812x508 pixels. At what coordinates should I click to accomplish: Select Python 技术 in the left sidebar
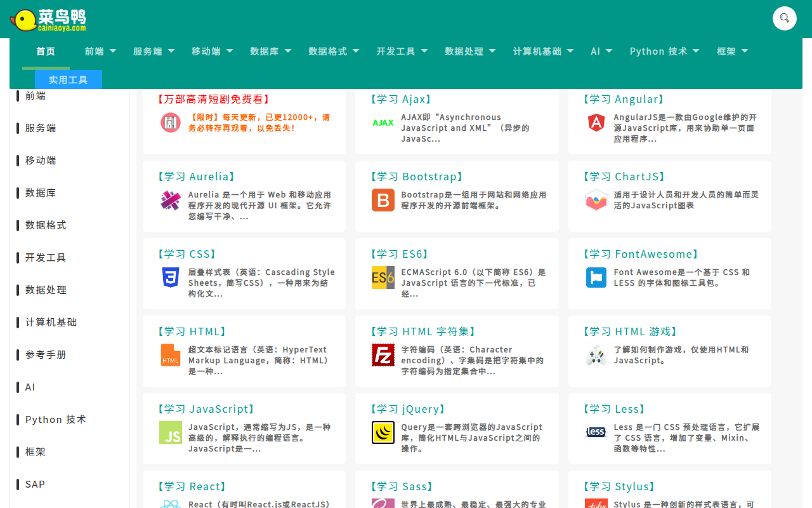click(x=56, y=420)
